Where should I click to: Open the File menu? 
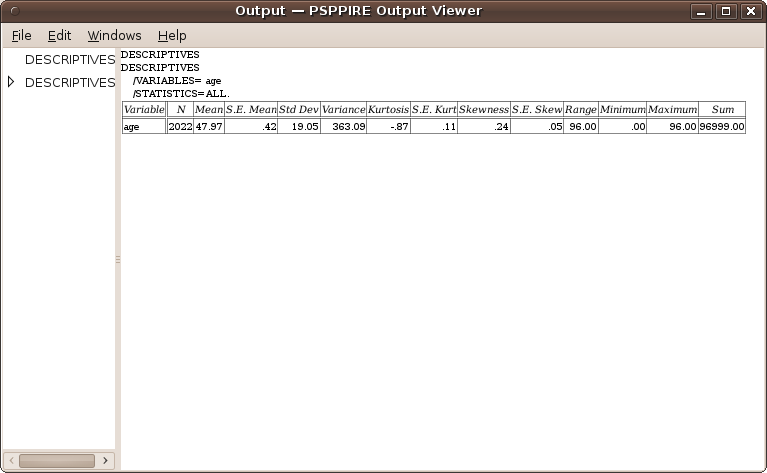pos(22,36)
